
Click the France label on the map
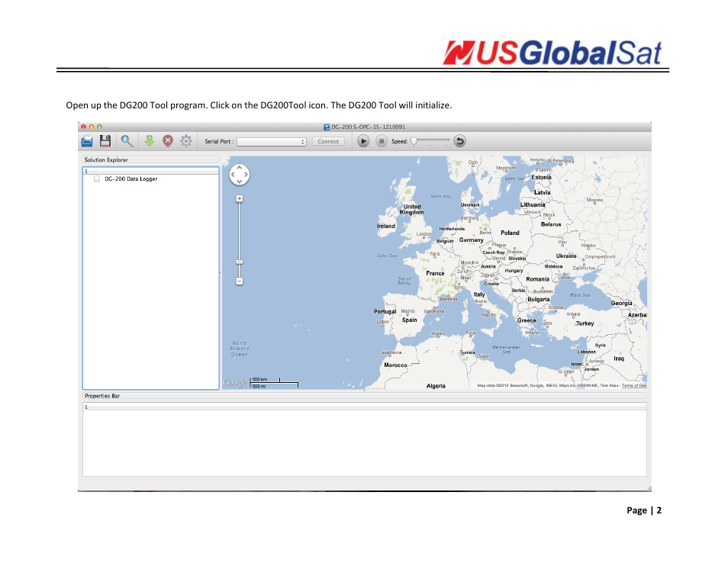point(436,273)
